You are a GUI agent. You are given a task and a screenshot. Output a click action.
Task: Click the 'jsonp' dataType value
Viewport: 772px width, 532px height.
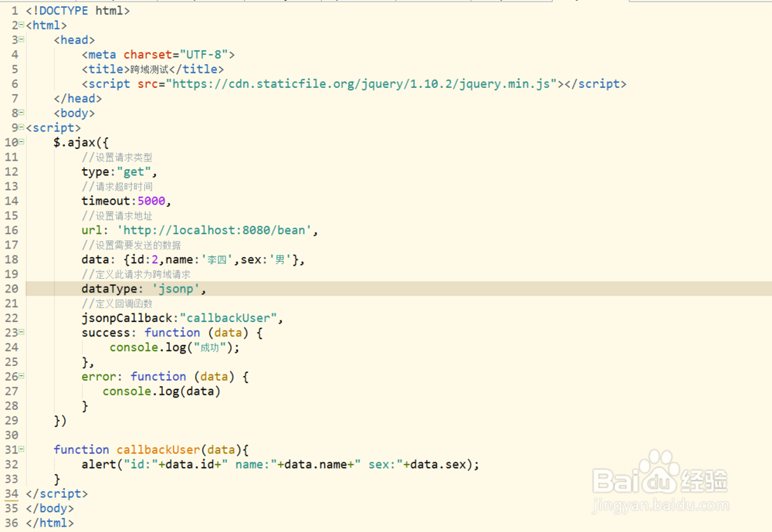176,289
